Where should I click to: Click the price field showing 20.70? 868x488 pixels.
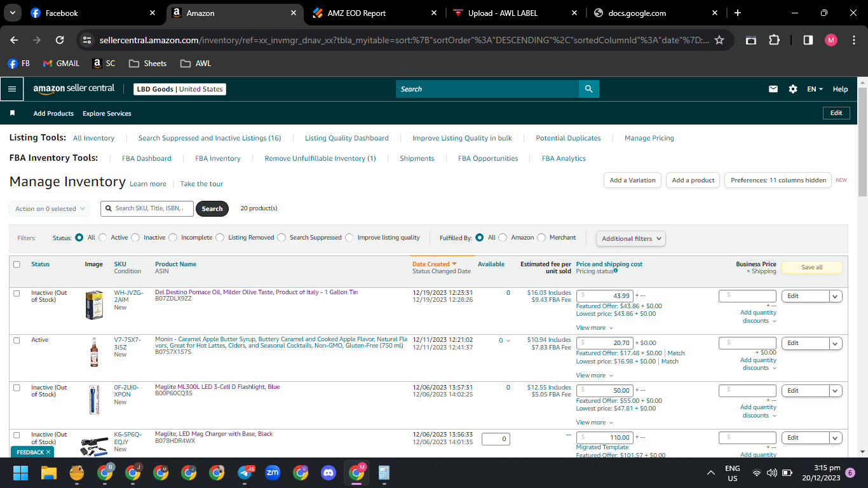tap(604, 343)
